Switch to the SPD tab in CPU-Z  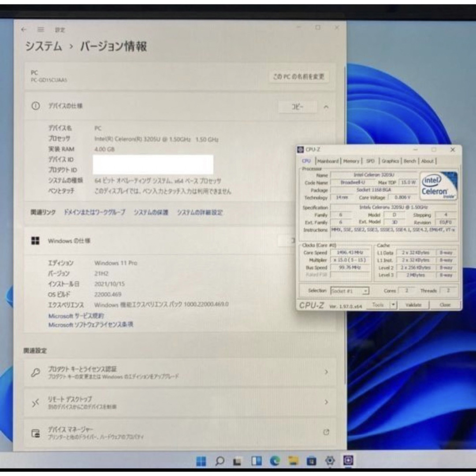click(x=370, y=161)
